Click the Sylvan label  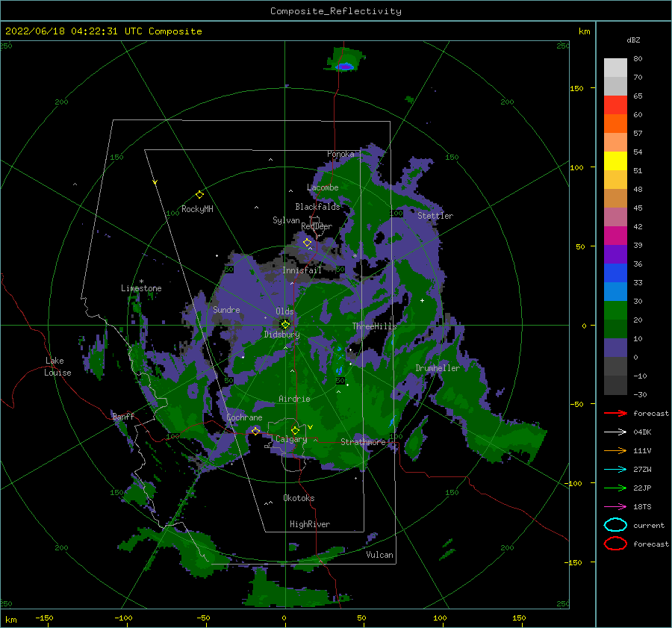286,220
